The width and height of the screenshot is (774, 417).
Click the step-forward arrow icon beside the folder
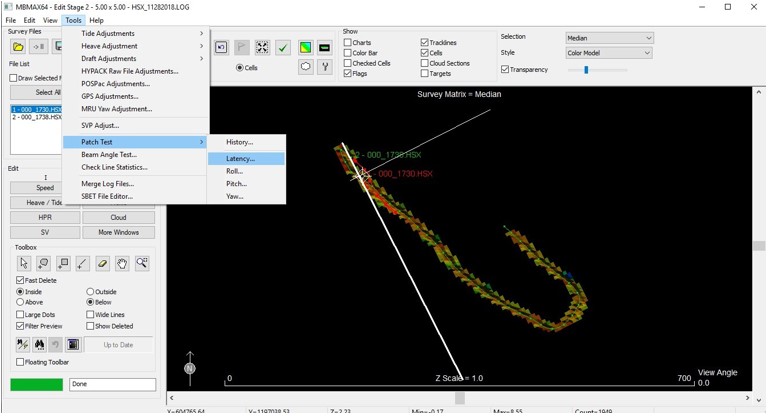39,47
